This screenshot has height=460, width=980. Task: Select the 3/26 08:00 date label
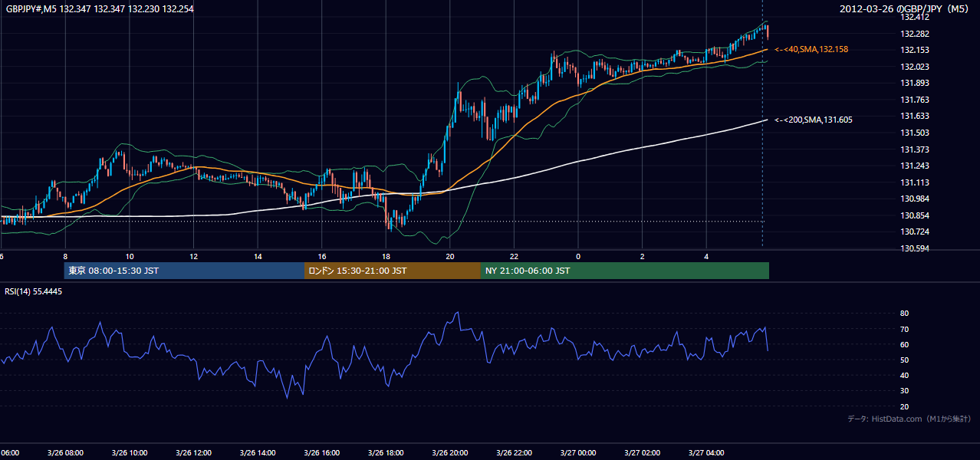pyautogui.click(x=65, y=453)
